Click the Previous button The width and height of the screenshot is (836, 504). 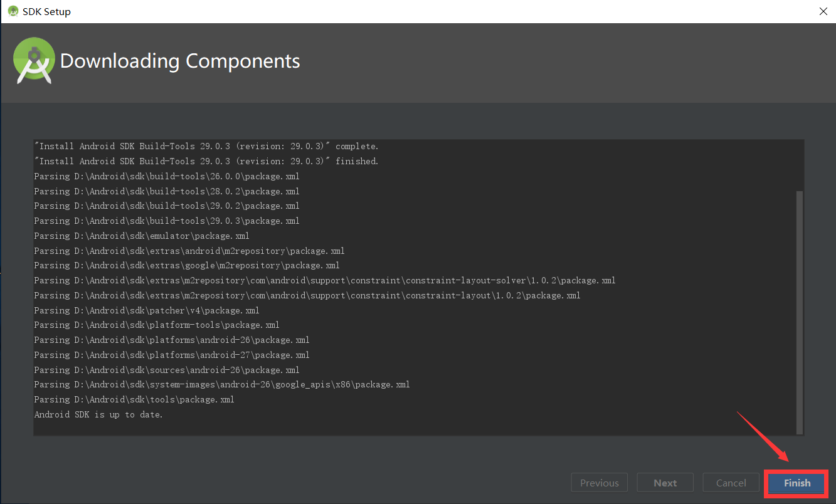tap(599, 483)
